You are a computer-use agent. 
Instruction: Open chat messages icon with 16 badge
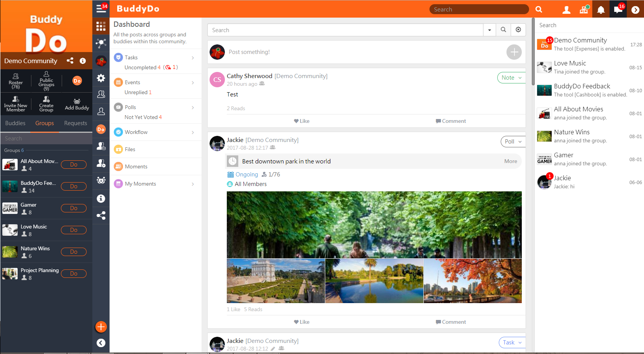point(618,9)
